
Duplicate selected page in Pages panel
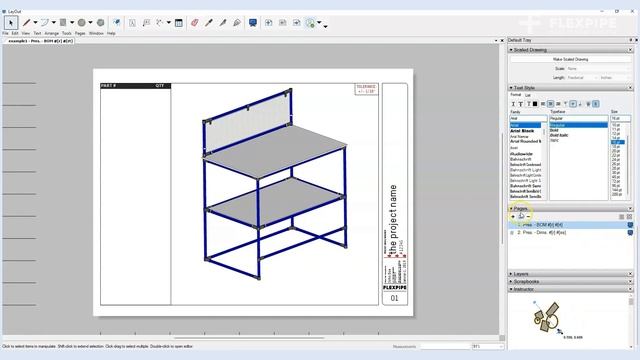click(x=521, y=216)
